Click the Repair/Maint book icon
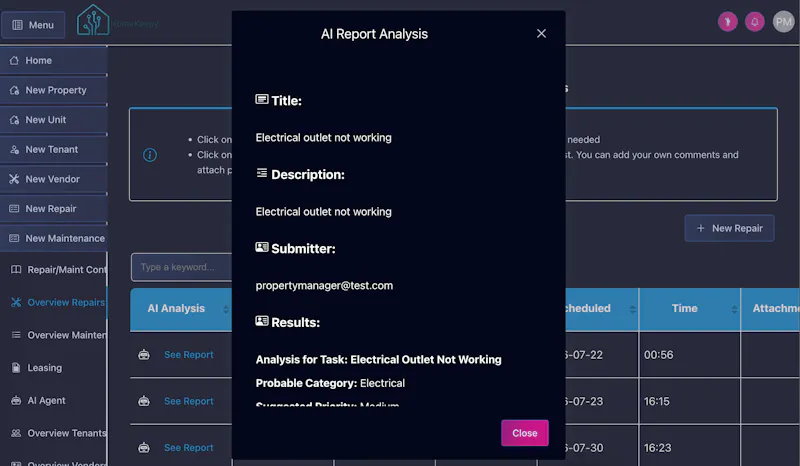The width and height of the screenshot is (800, 466). point(16,269)
